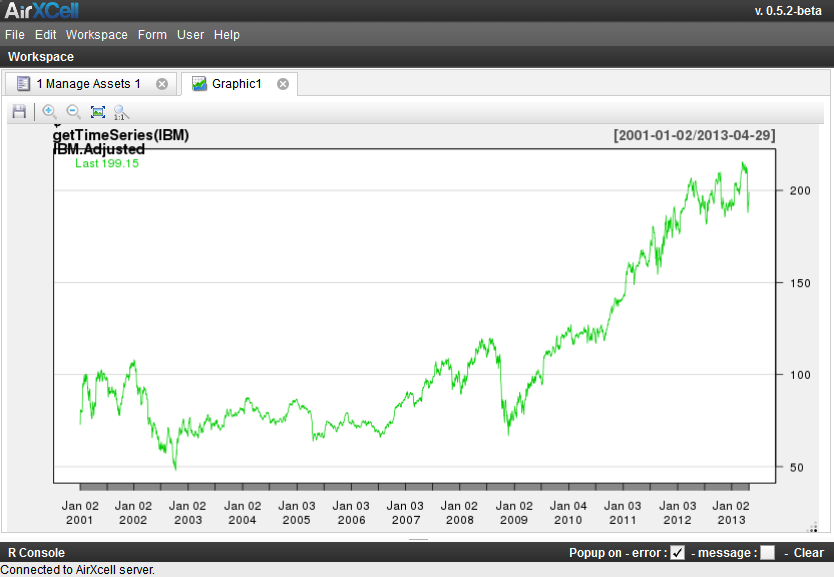Image resolution: width=834 pixels, height=577 pixels.
Task: Close the Graphic1 tab
Action: (x=283, y=84)
